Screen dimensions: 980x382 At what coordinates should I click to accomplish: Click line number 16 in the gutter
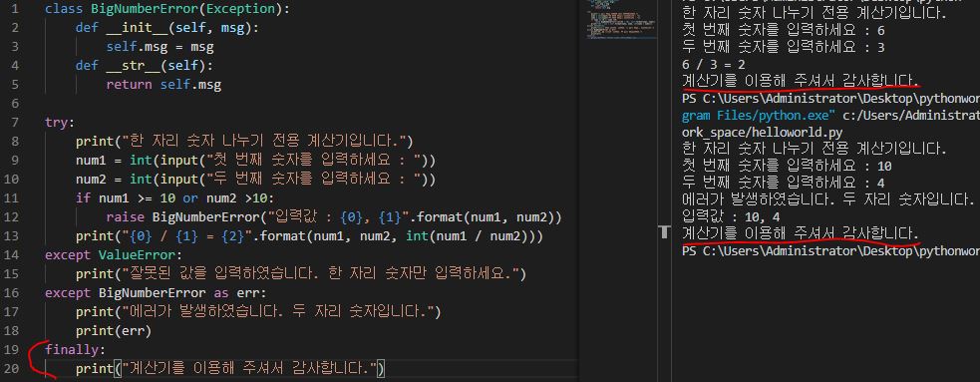point(11,292)
